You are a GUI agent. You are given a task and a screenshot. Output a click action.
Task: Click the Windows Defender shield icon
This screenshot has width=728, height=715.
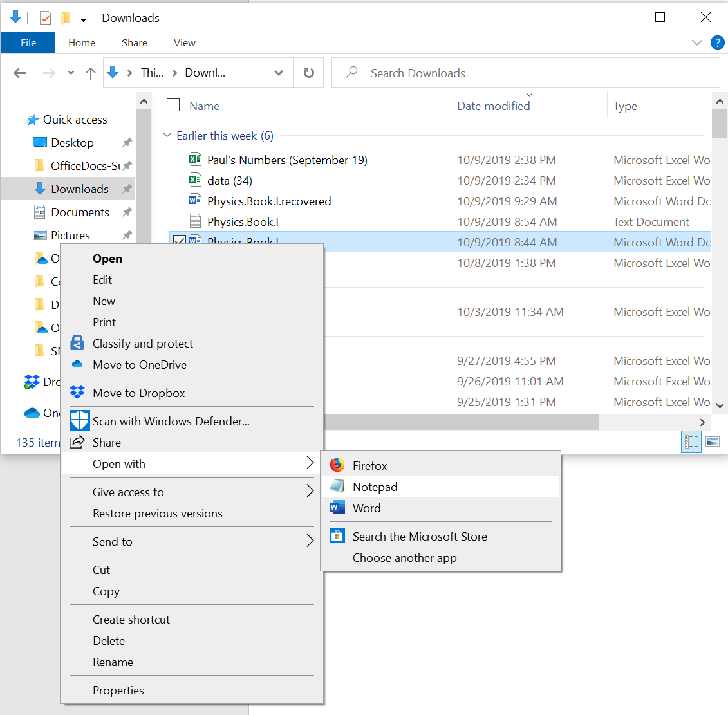click(80, 421)
